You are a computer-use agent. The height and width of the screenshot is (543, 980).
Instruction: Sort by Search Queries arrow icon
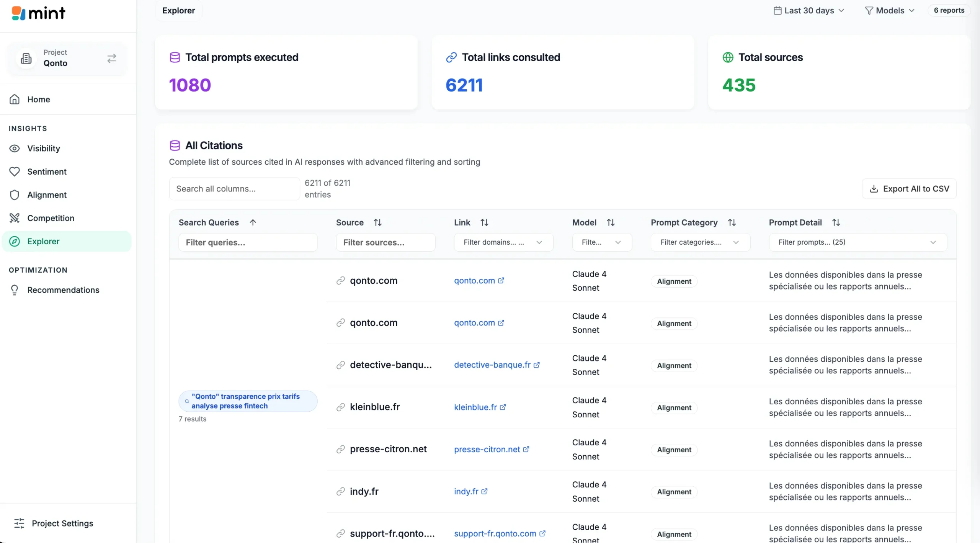pos(253,222)
